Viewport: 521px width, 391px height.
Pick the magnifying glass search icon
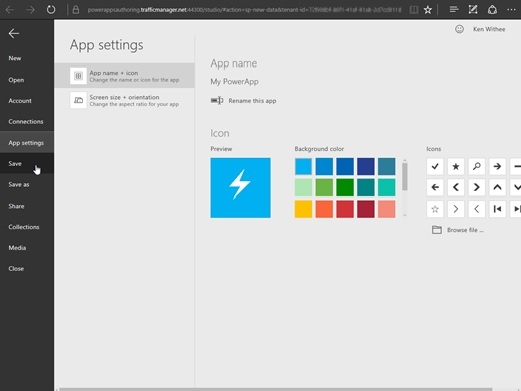pyautogui.click(x=477, y=166)
